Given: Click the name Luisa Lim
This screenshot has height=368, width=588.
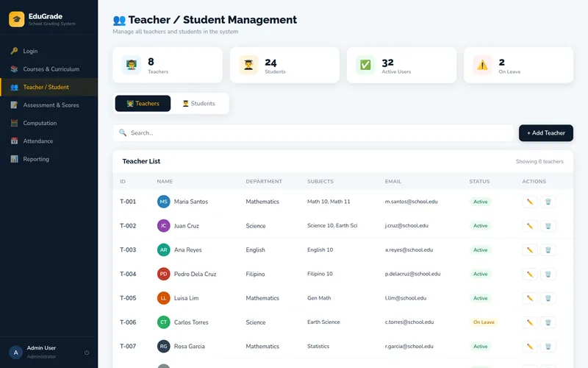Looking at the screenshot, I should coord(186,298).
